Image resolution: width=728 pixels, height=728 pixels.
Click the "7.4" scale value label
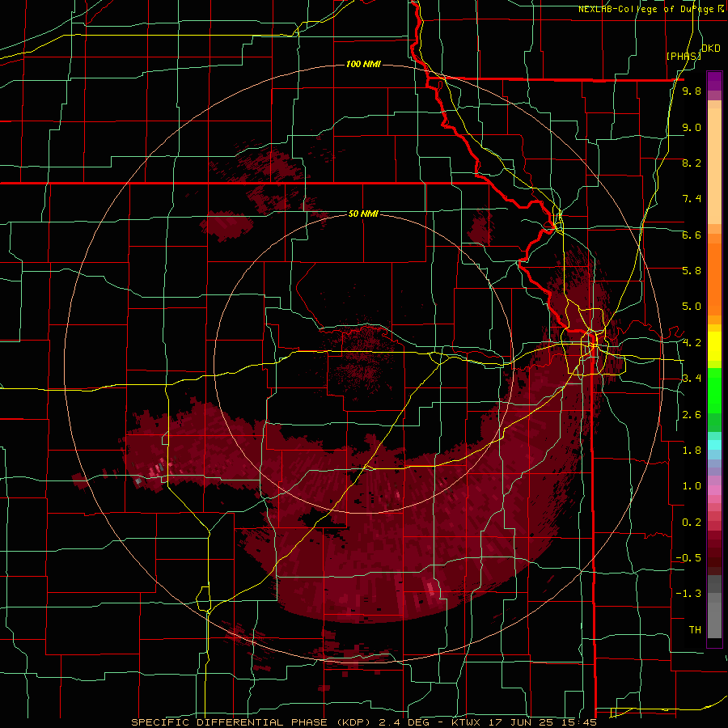tap(692, 199)
